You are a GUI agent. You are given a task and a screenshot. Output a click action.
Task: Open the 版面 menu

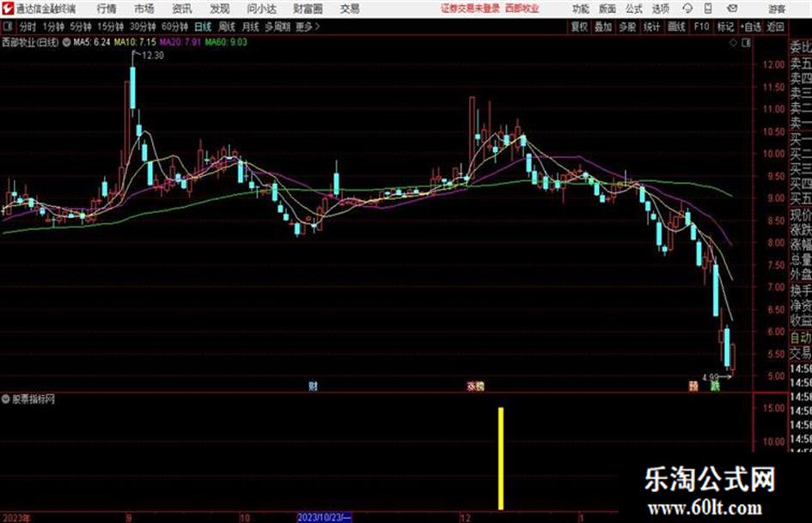tap(607, 9)
